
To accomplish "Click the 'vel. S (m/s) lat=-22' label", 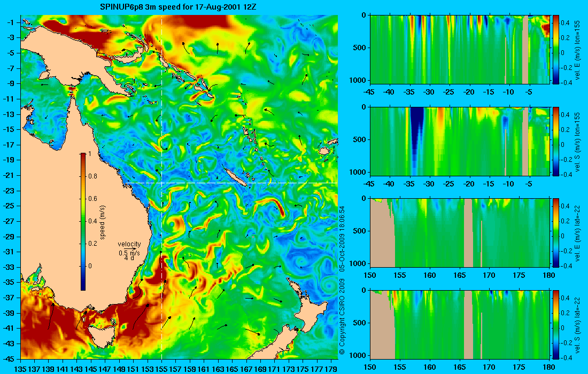I will point(577,324).
